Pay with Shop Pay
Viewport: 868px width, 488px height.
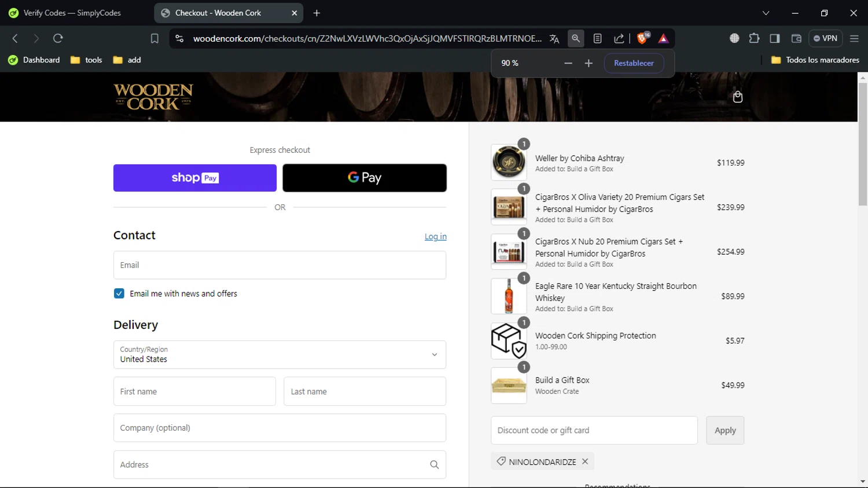(x=195, y=178)
